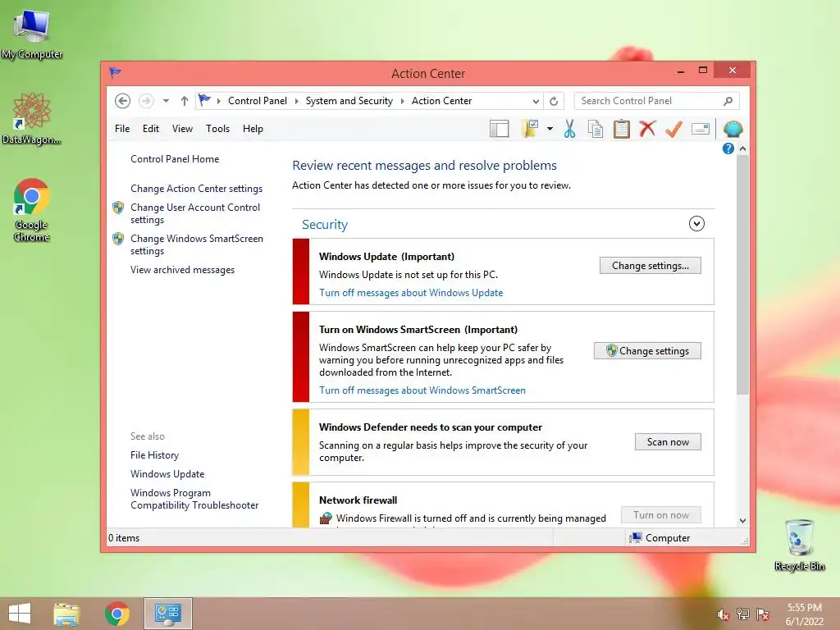Viewport: 840px width, 630px height.
Task: Click the network tray icon
Action: 743,614
